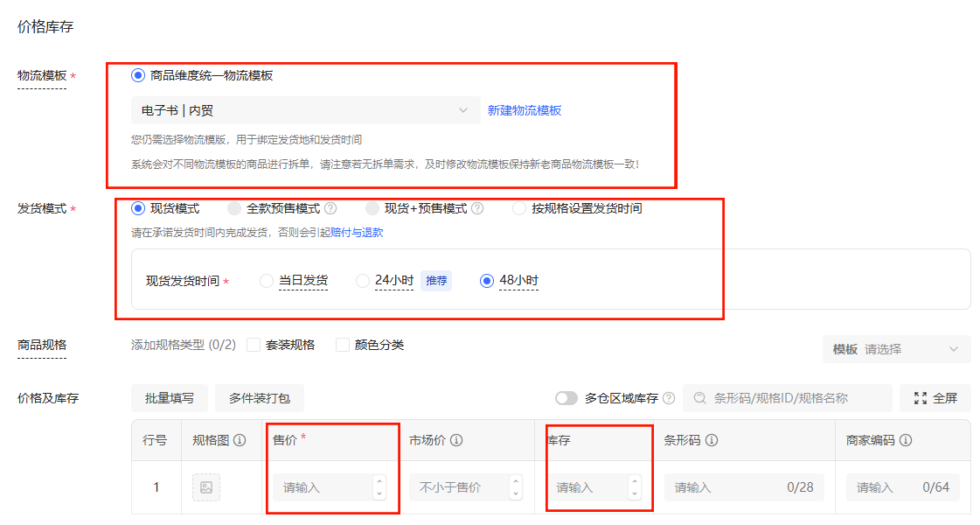Expand the 模板 请选择 dropdown
Screen dimensions: 980x525
896,349
